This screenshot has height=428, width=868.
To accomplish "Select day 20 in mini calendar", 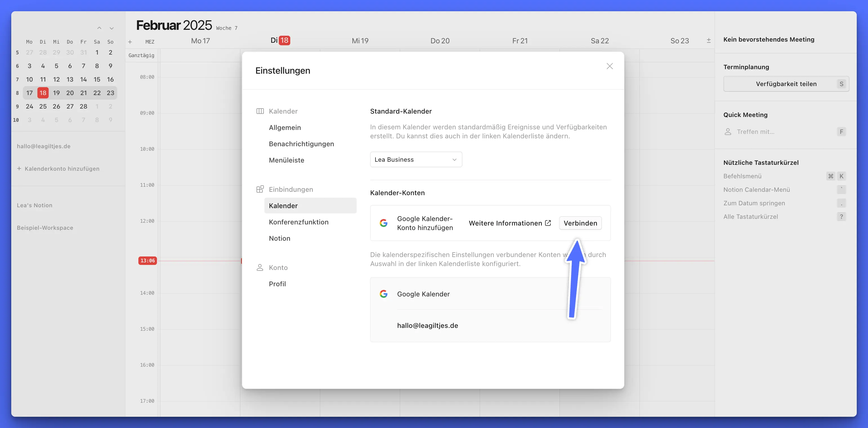I will pyautogui.click(x=70, y=93).
